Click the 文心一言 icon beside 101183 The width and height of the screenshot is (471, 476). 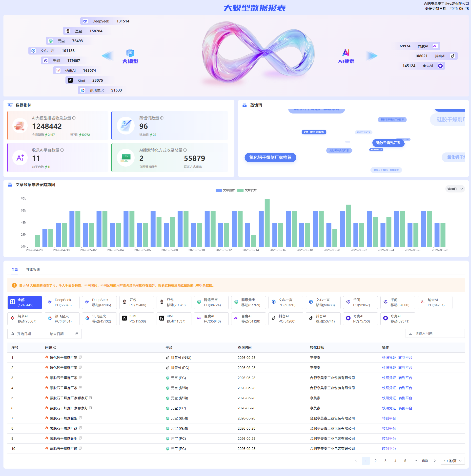[x=33, y=51]
